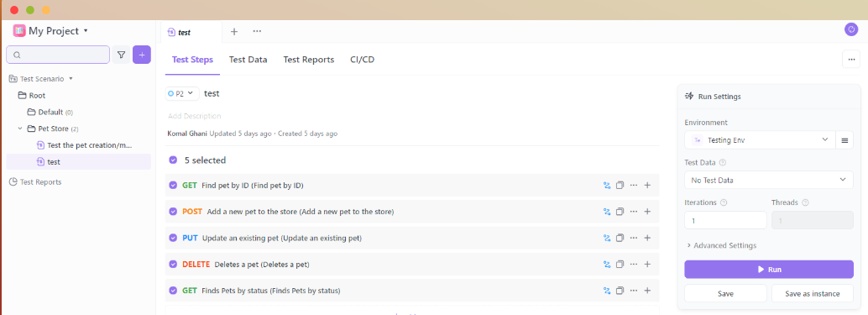Click branch icon on Deletes a pet row
This screenshot has width=868, height=315.
coord(607,265)
